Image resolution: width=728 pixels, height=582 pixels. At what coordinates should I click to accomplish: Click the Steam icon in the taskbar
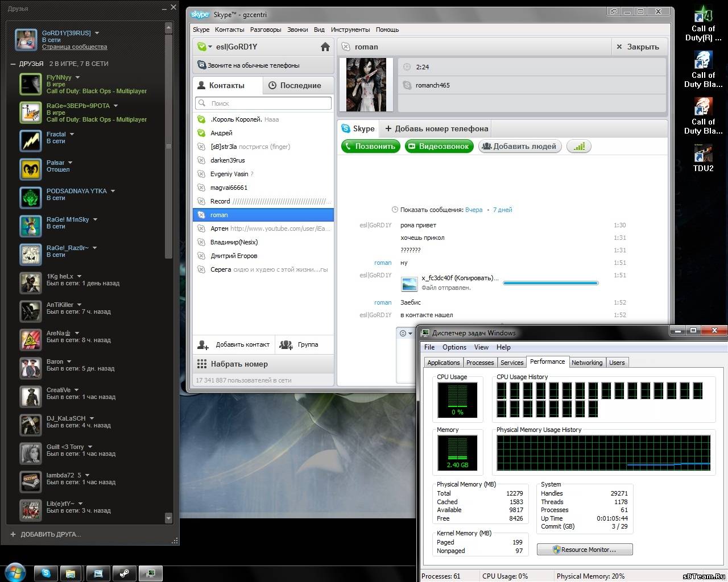coord(124,573)
